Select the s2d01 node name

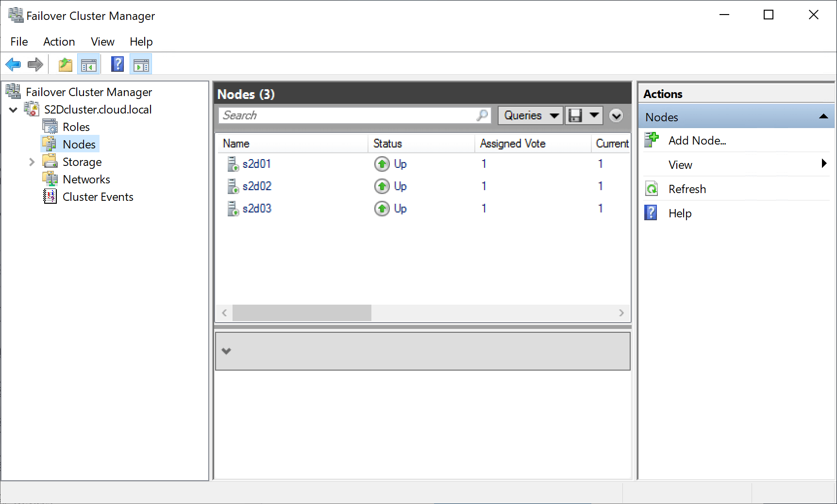coord(257,164)
